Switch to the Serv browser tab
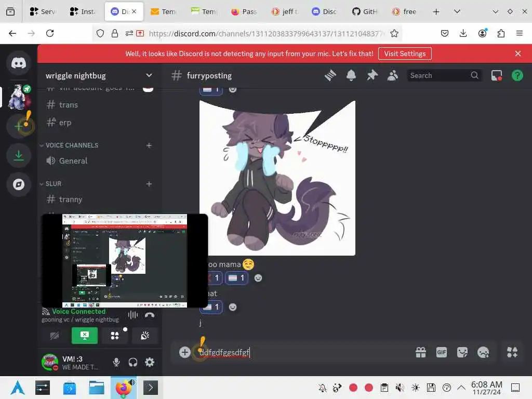 tap(43, 11)
